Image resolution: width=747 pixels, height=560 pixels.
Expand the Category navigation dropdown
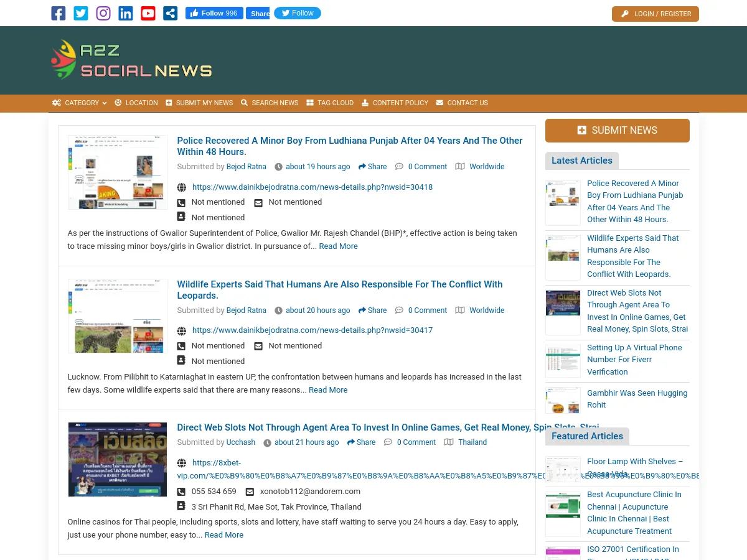click(x=79, y=103)
